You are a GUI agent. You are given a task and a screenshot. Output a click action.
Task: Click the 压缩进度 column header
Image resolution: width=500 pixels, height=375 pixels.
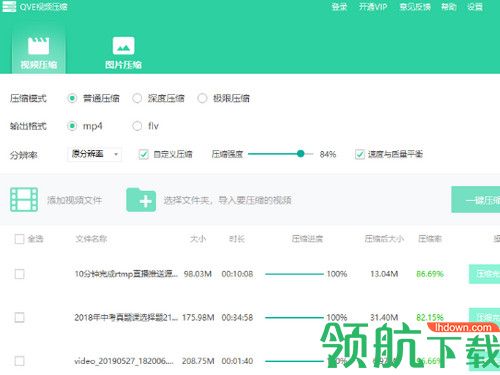point(307,239)
